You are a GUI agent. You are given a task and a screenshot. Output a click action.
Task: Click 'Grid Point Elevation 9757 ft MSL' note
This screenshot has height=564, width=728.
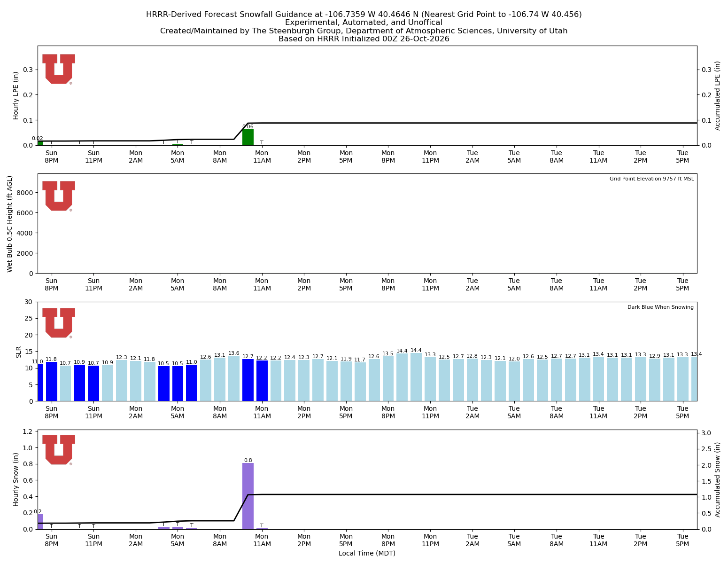tap(651, 179)
